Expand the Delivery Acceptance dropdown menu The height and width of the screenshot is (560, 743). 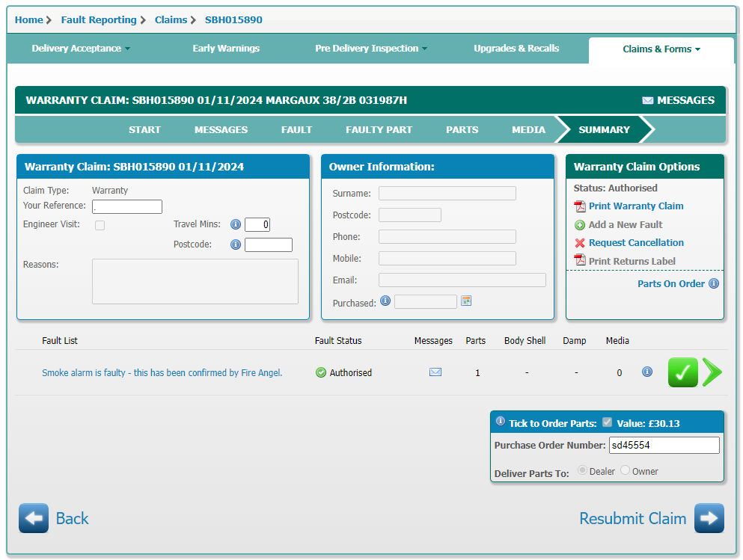click(x=81, y=49)
